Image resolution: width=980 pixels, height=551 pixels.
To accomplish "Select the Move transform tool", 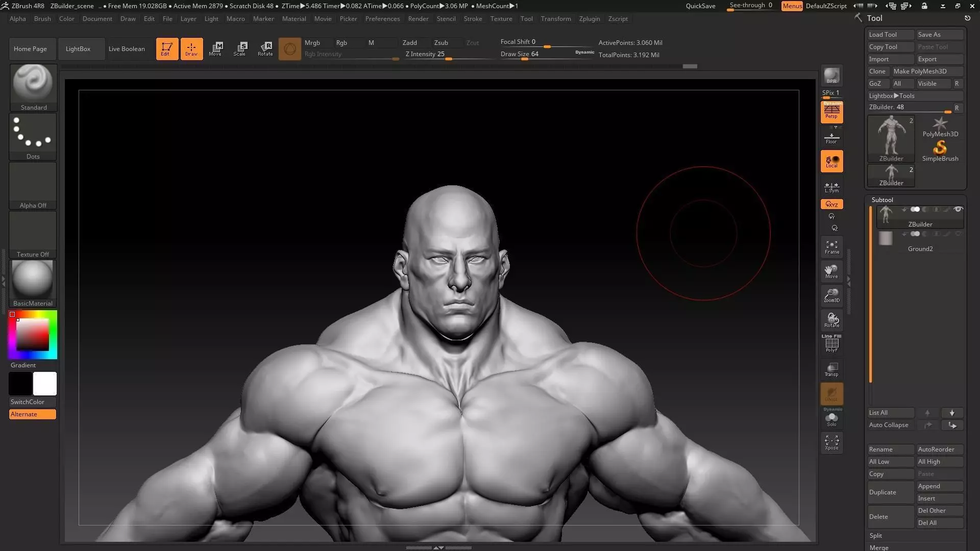I will click(x=215, y=49).
